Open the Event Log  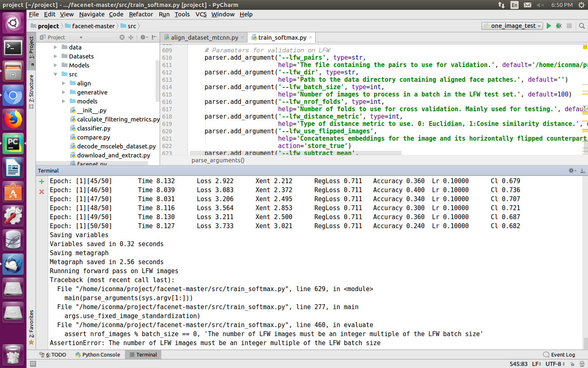click(x=559, y=355)
